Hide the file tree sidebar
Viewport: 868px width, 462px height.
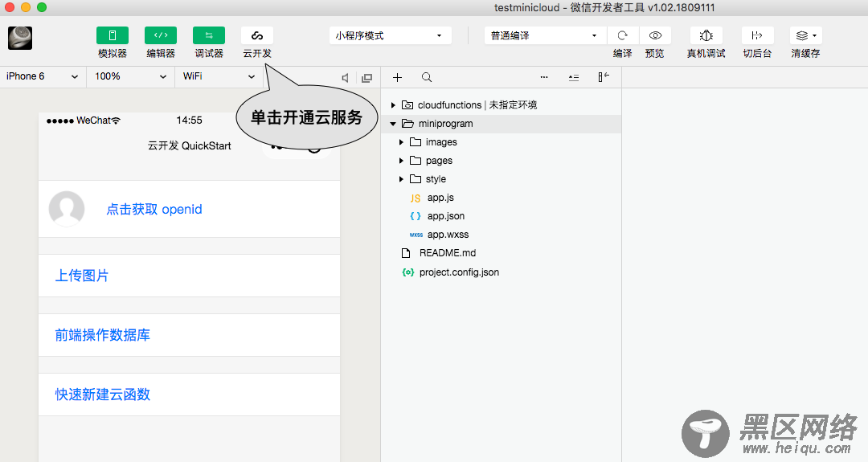[x=604, y=77]
